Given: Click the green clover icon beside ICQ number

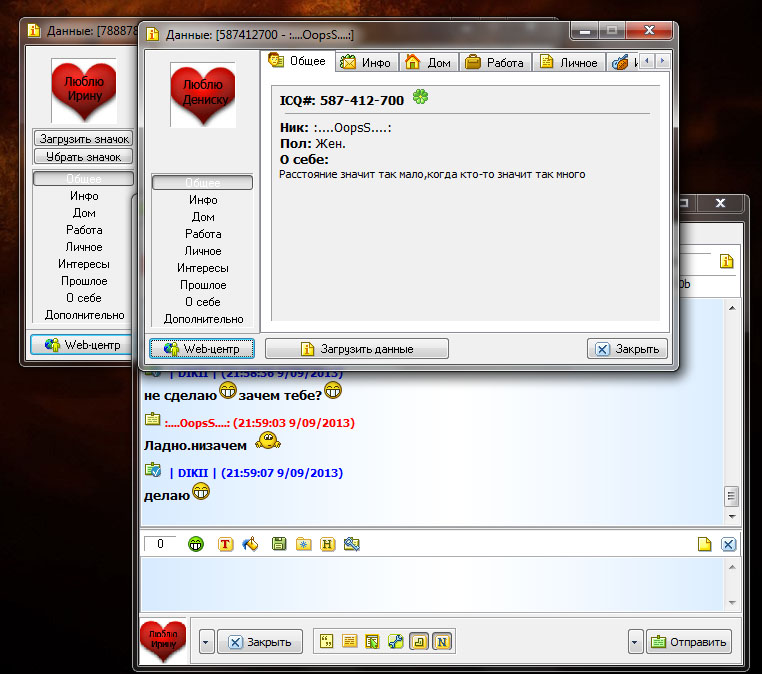Looking at the screenshot, I should pos(420,97).
